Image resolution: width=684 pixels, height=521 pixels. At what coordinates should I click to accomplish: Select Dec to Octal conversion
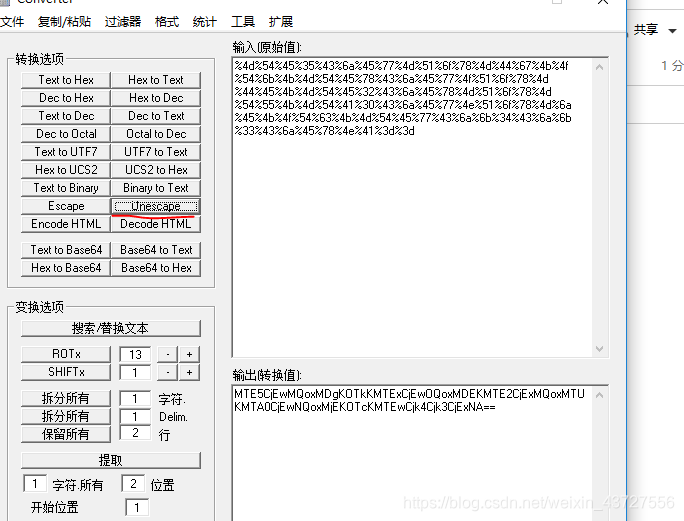pos(66,134)
